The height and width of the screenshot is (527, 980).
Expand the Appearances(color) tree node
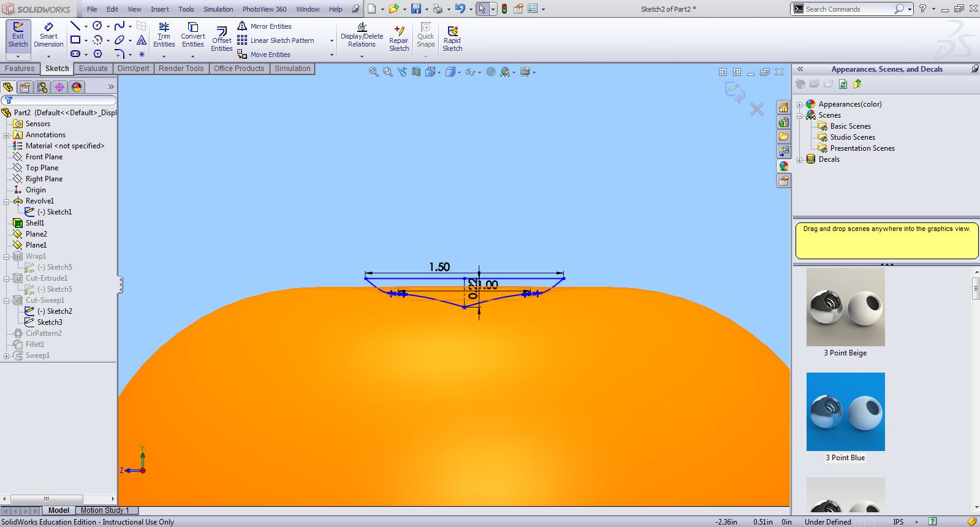click(x=800, y=105)
